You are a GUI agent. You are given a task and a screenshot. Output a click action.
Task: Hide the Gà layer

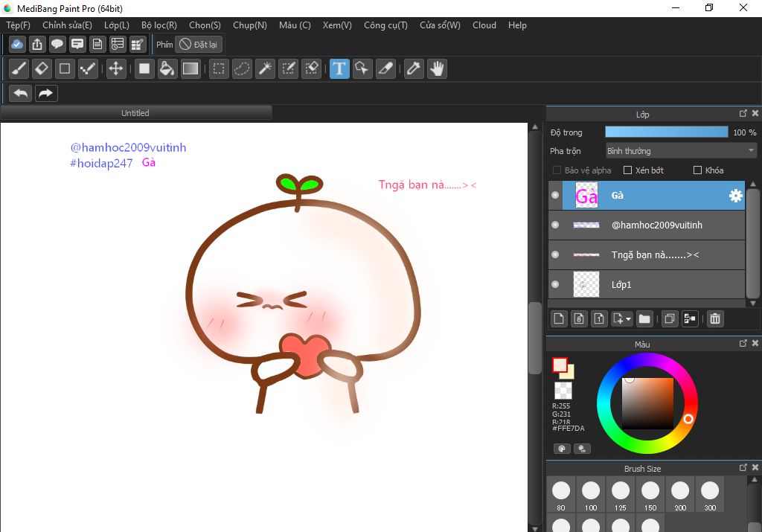coord(555,195)
